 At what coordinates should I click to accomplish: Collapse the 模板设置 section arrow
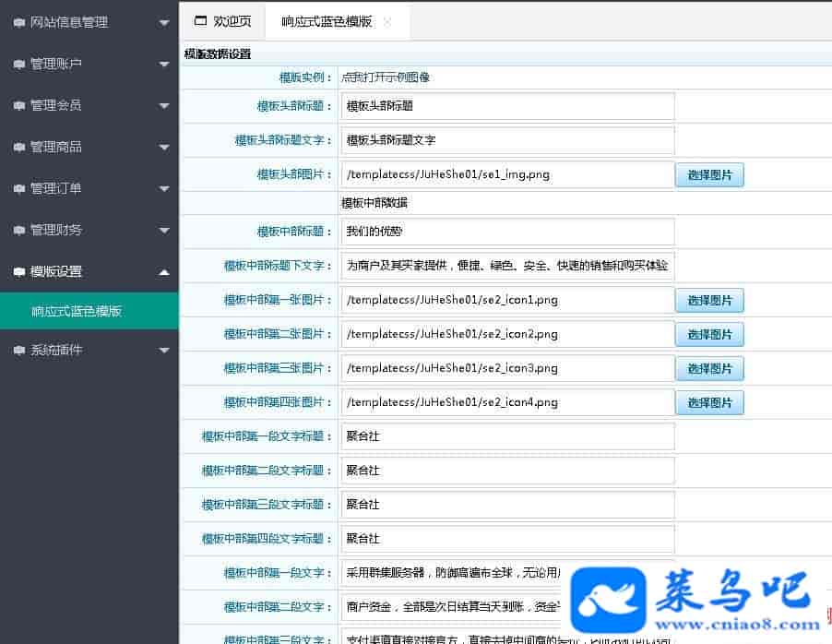[x=163, y=271]
